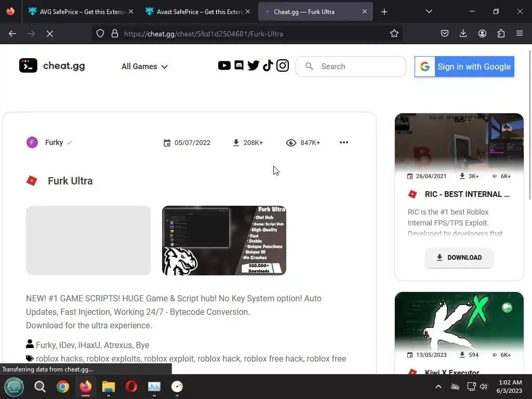This screenshot has width=532, height=399.
Task: Stop loading the page
Action: click(49, 34)
